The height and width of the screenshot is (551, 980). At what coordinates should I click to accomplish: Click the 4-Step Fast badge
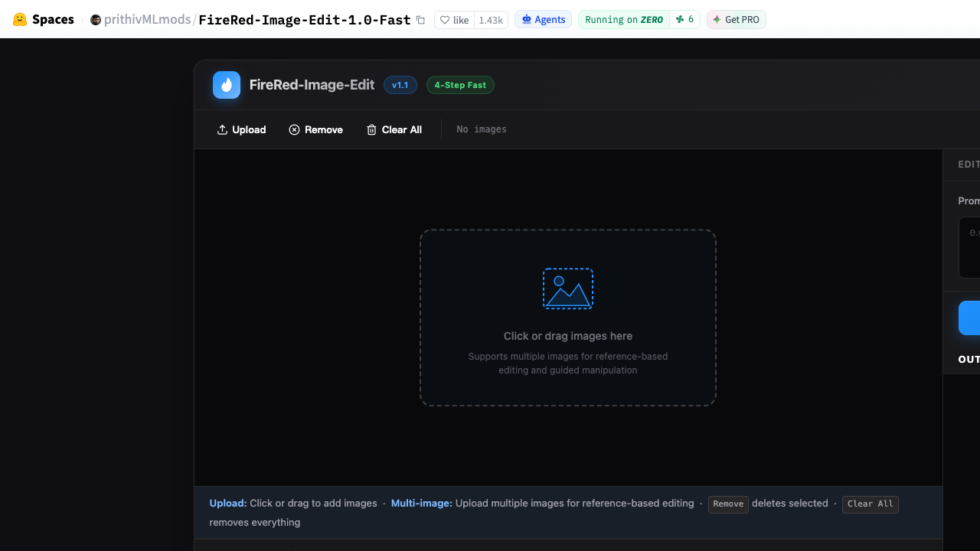[460, 85]
